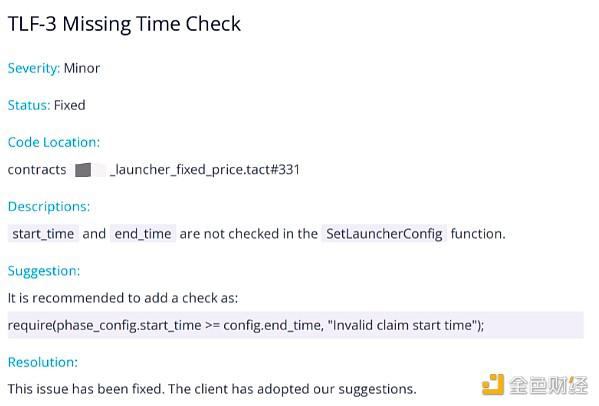599x406 pixels.
Task: Select the Resolution label
Action: 43,362
